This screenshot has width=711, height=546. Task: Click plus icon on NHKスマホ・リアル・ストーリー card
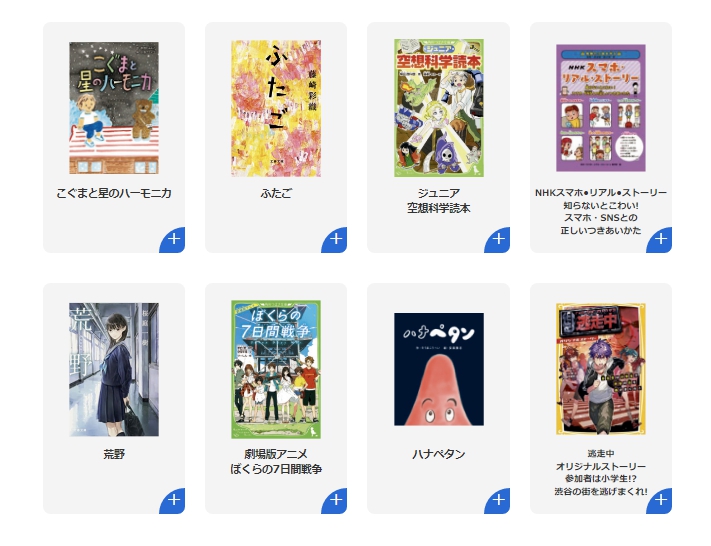[x=660, y=240]
